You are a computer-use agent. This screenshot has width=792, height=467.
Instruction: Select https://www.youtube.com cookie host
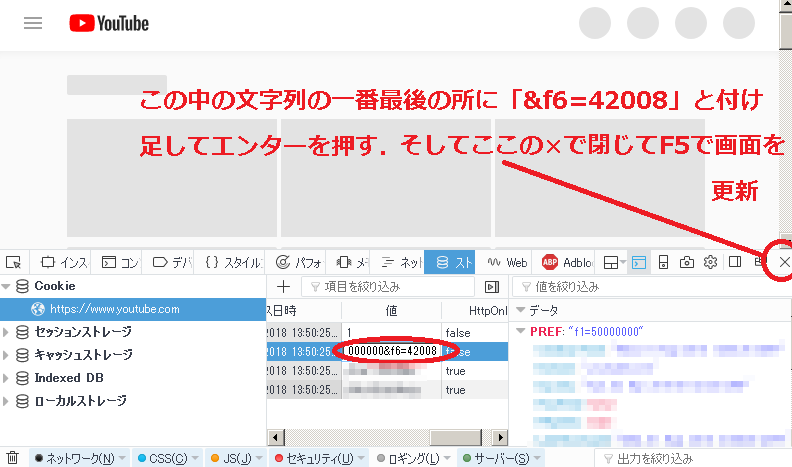pyautogui.click(x=133, y=309)
